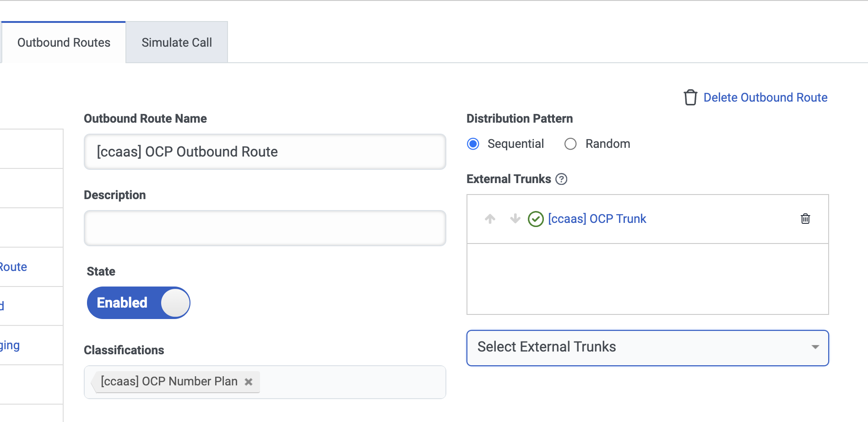Toggle the Enabled state switch
Image resolution: width=868 pixels, height=422 pixels.
pos(138,303)
